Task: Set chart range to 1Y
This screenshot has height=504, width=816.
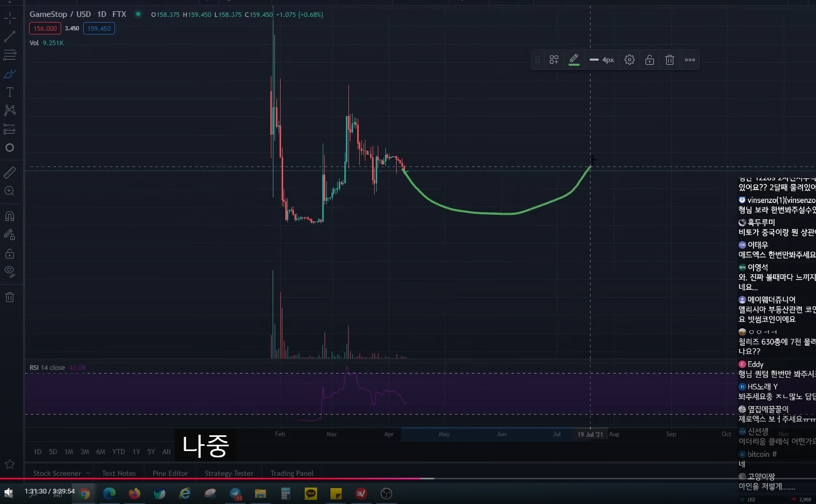Action: point(136,452)
